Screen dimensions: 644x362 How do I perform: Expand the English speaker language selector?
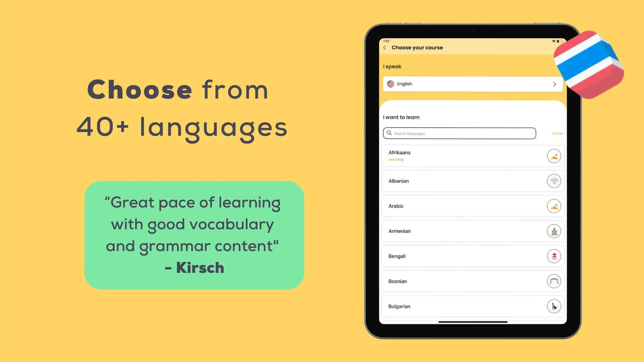pyautogui.click(x=473, y=84)
